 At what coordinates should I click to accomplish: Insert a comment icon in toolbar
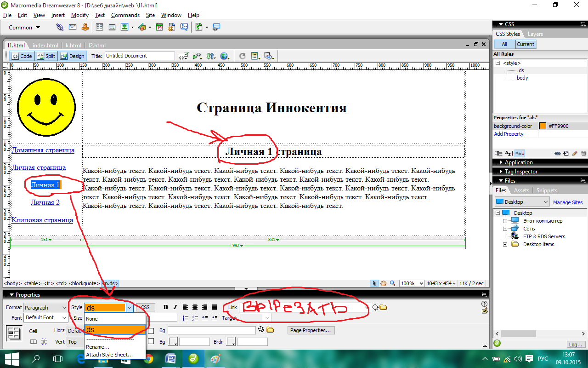(184, 27)
